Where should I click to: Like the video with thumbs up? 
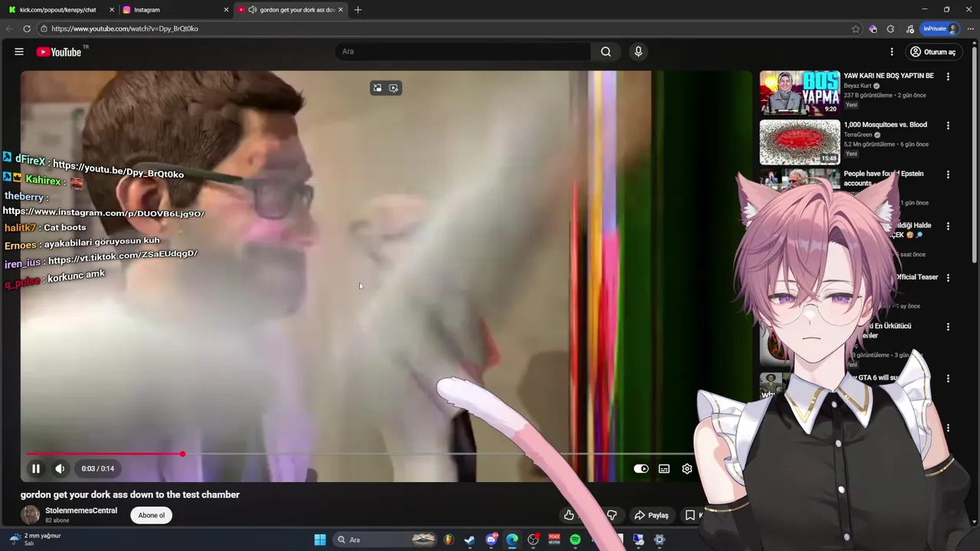(569, 515)
